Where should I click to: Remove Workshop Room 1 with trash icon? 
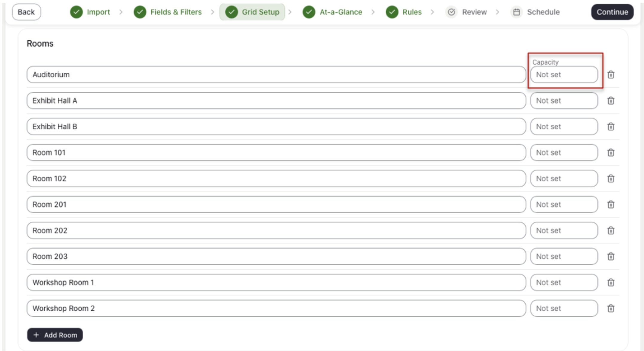coord(611,283)
